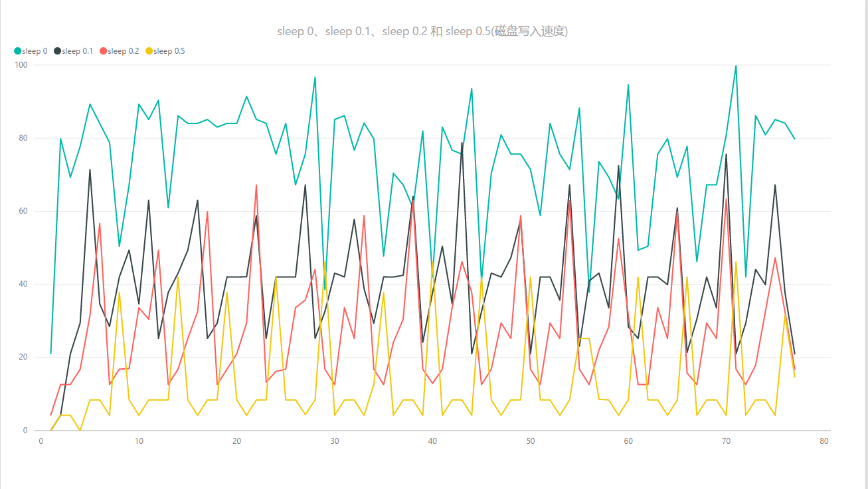The image size is (868, 489).
Task: Click the 40 label on the y-axis
Action: pos(23,284)
